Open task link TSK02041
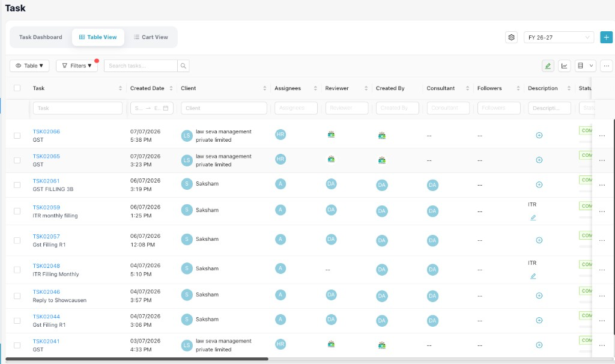 (x=46, y=341)
